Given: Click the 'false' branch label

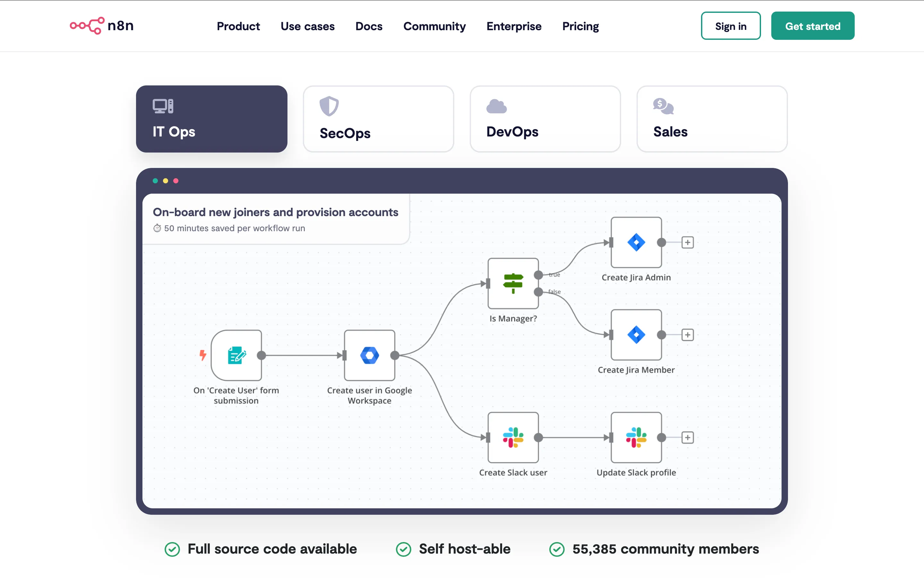Looking at the screenshot, I should pyautogui.click(x=554, y=292).
